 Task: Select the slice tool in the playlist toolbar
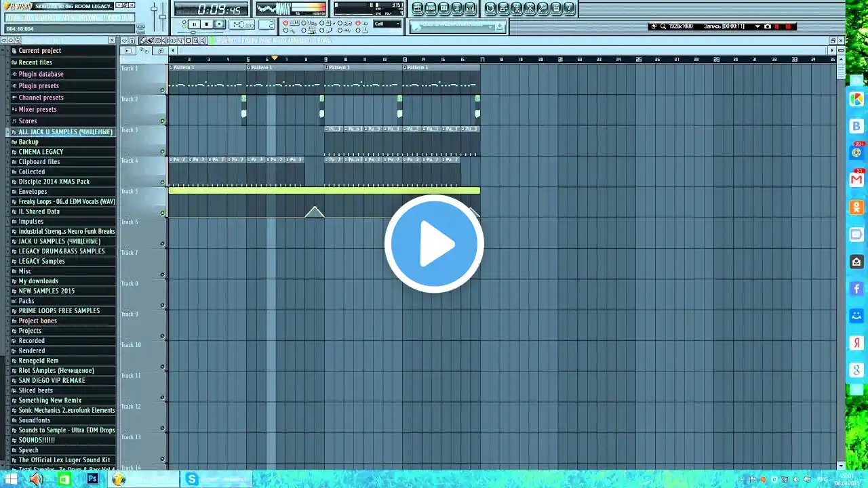coord(181,41)
